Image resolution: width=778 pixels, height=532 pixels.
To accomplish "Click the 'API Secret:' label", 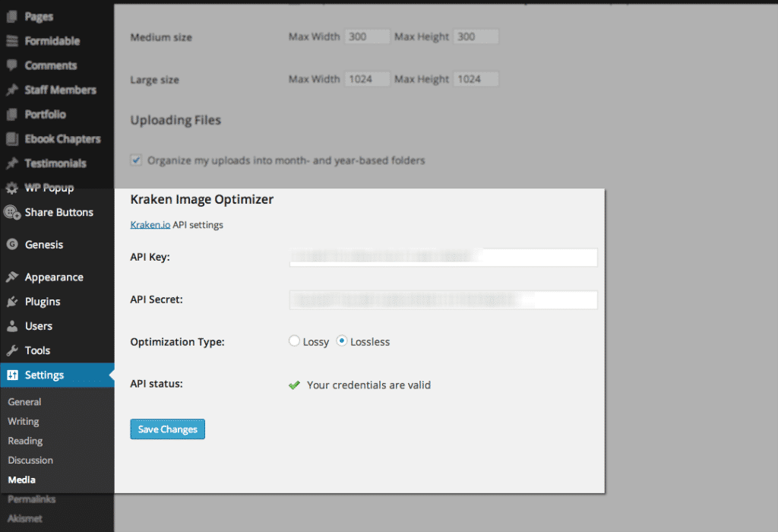I will (x=157, y=299).
